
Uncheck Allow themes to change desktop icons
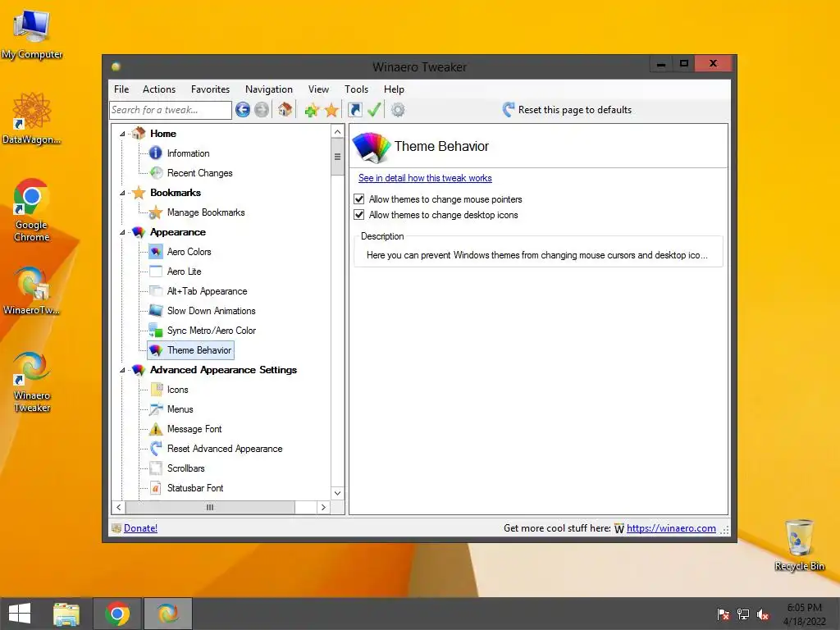(359, 215)
